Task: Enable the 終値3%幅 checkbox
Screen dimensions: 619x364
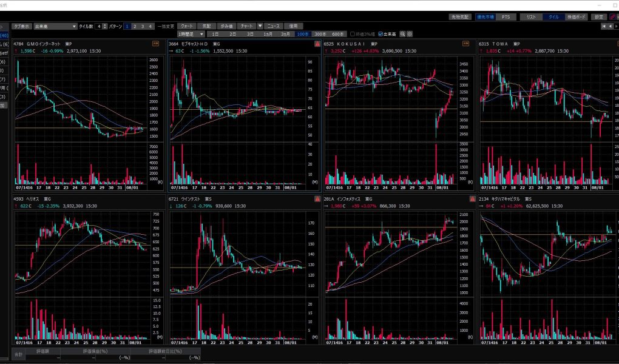Action: point(352,34)
